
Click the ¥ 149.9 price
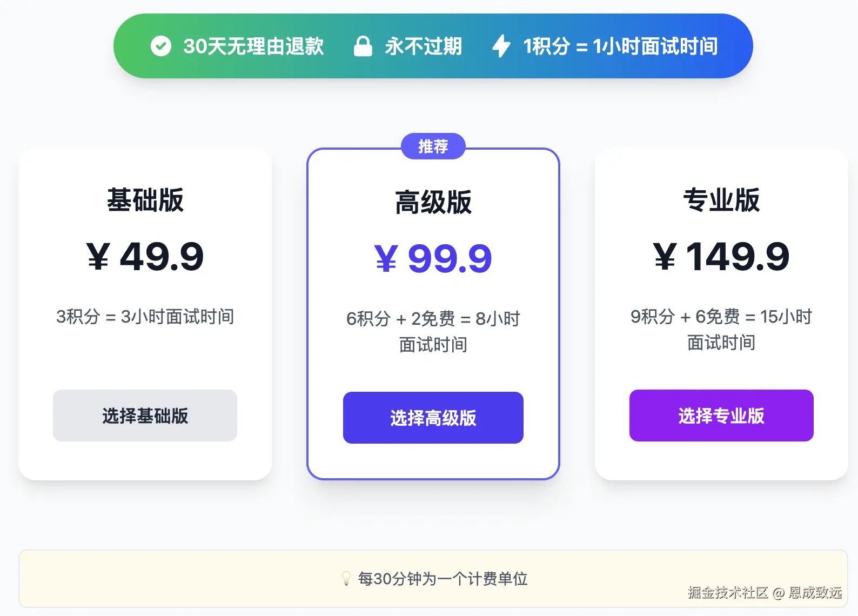click(721, 256)
